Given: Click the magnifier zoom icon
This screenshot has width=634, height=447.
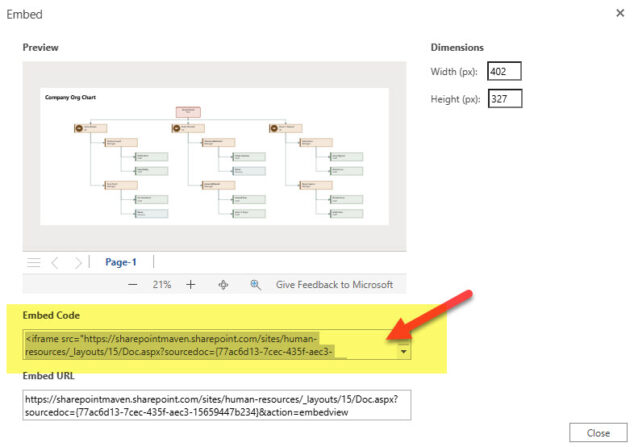Looking at the screenshot, I should pos(255,285).
